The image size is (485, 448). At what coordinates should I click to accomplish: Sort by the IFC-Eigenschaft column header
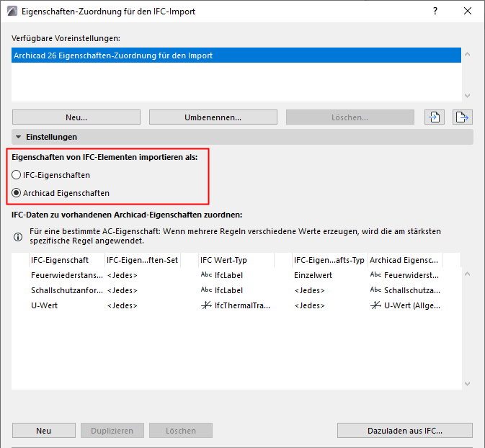(67, 260)
